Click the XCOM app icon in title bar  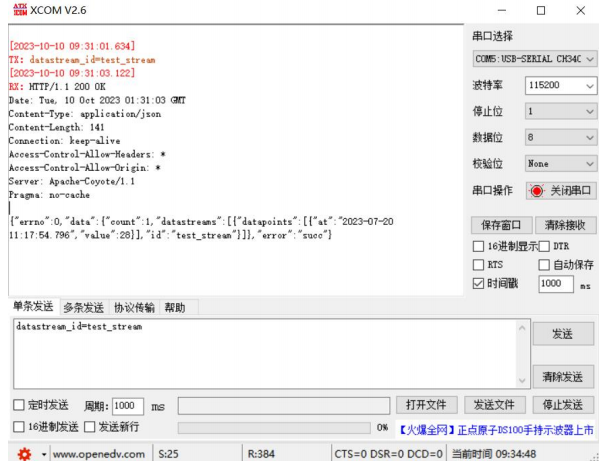pyautogui.click(x=17, y=10)
